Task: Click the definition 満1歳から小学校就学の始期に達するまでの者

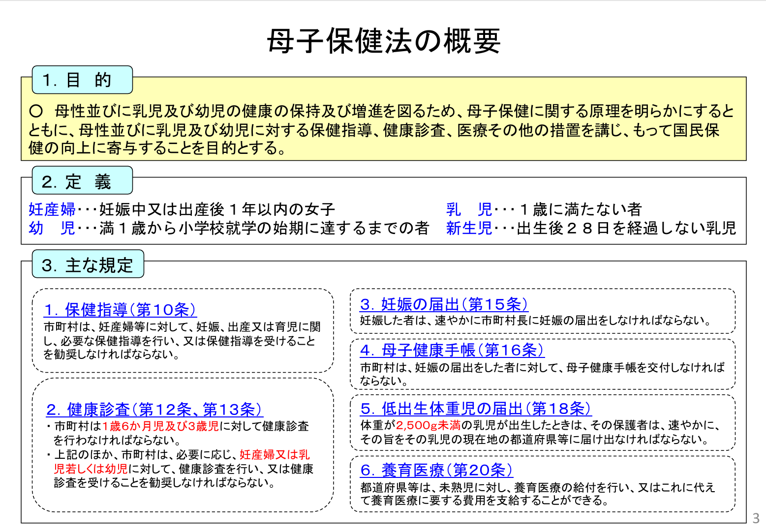Action: coord(265,228)
